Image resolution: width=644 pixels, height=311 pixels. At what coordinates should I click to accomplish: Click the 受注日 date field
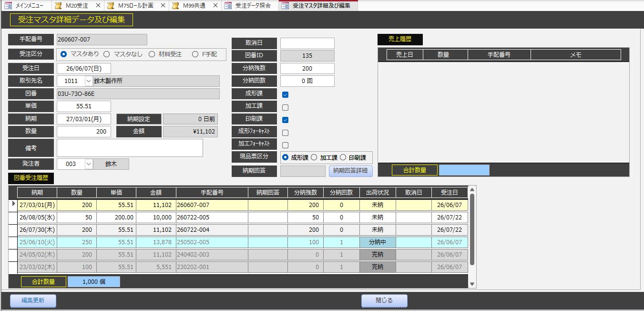pyautogui.click(x=84, y=68)
